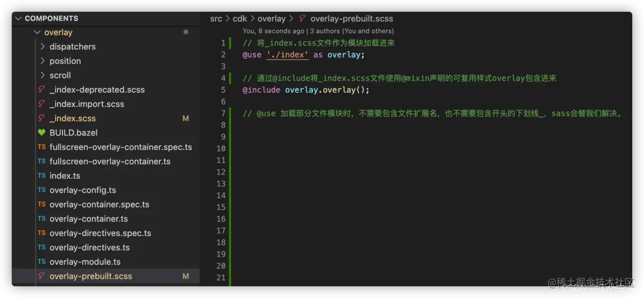Open overlay-directives.spec.ts file
Viewport: 644px width, 298px height.
pos(100,233)
